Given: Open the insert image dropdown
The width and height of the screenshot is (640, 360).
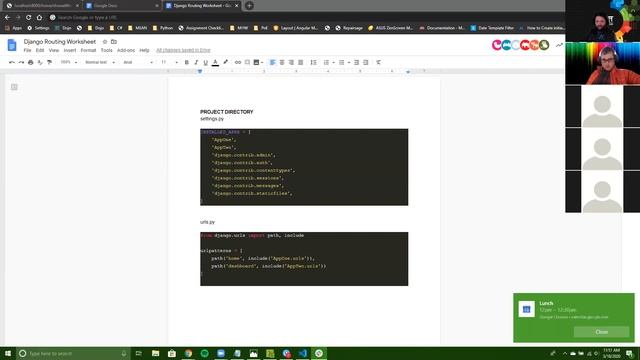Looking at the screenshot, I should [x=258, y=62].
